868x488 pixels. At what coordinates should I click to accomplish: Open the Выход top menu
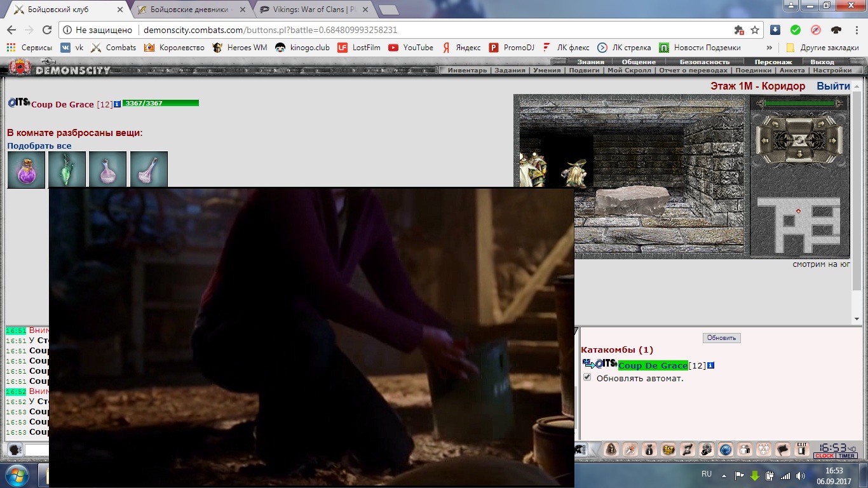pyautogui.click(x=822, y=62)
